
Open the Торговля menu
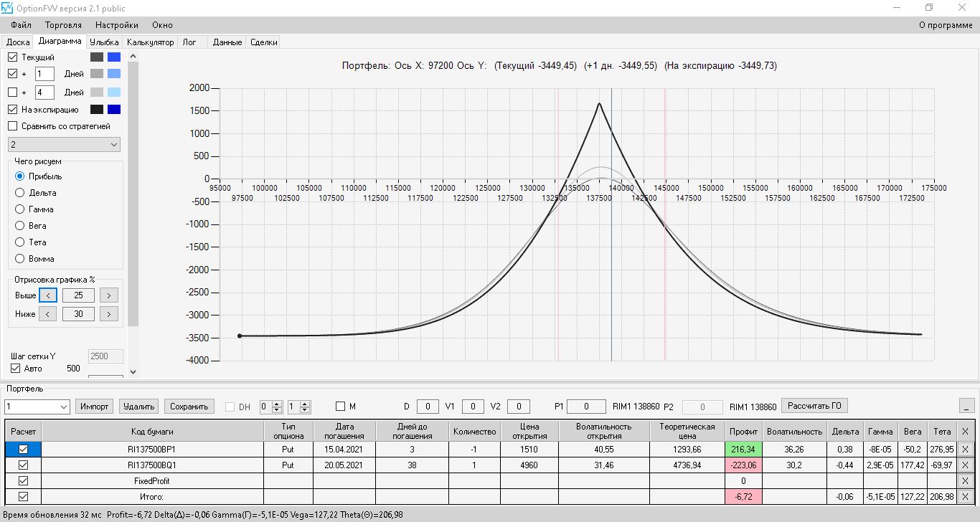click(63, 25)
